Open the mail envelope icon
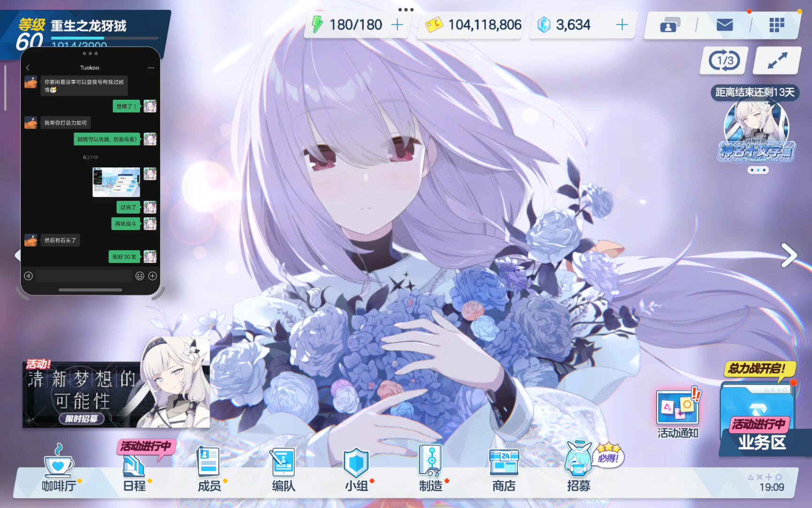 (725, 24)
